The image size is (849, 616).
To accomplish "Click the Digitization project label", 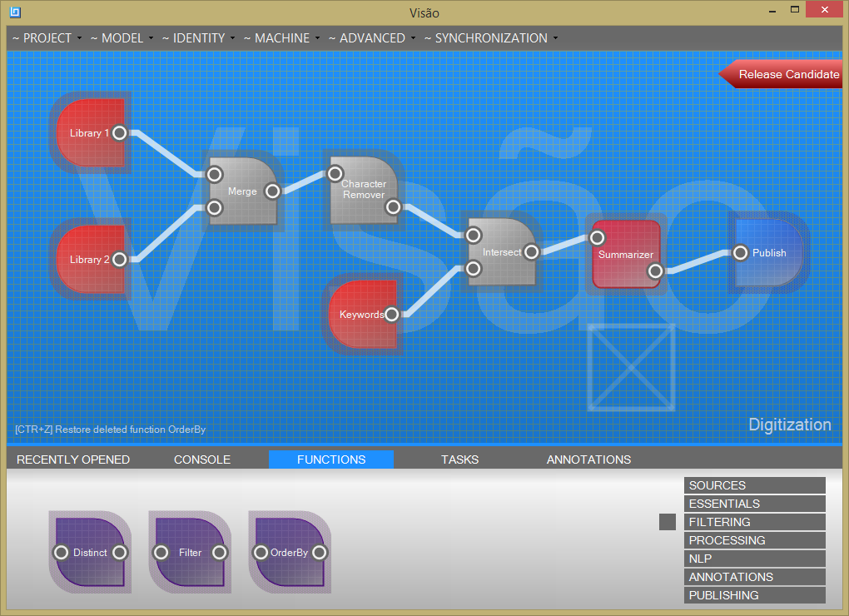I will [x=789, y=425].
